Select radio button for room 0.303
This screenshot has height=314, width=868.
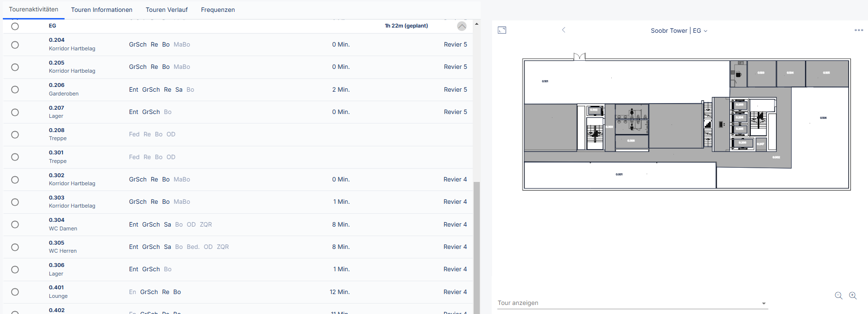(15, 202)
